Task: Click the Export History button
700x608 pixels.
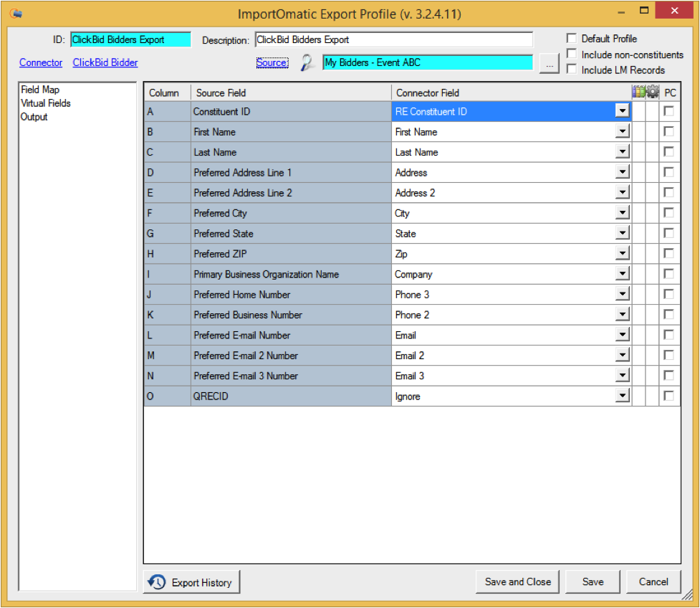Action: click(x=191, y=581)
